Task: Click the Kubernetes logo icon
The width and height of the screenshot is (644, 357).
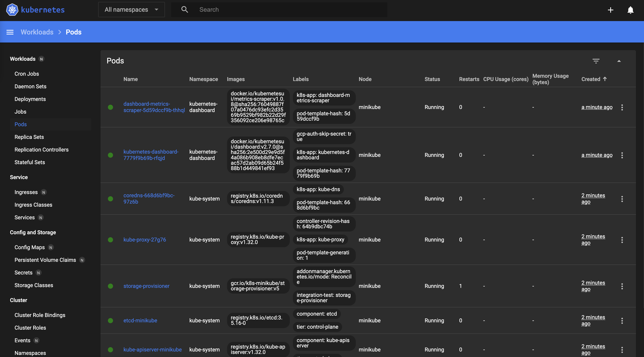Action: click(12, 10)
